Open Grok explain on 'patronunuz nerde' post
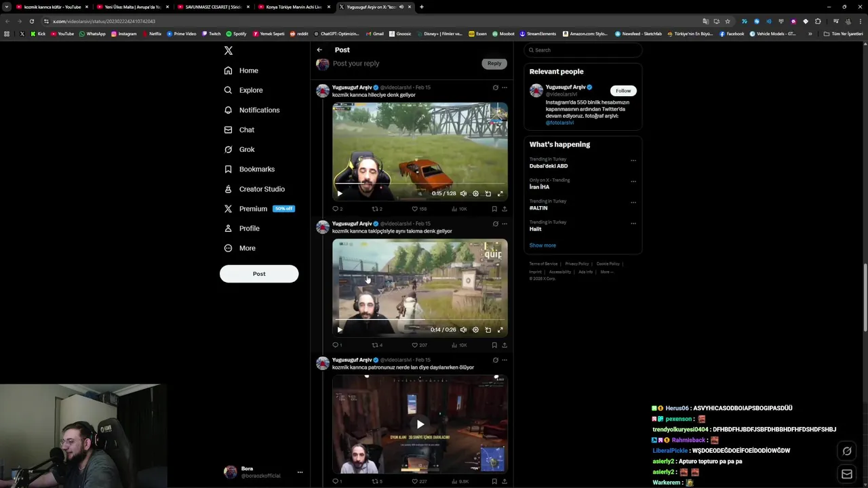Image resolution: width=868 pixels, height=488 pixels. point(495,360)
